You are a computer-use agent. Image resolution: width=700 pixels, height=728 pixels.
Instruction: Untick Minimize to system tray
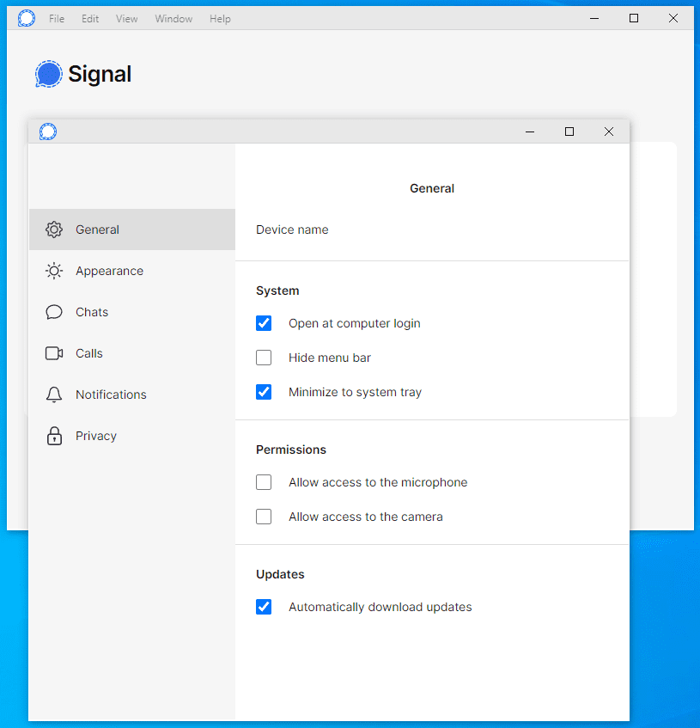(264, 392)
